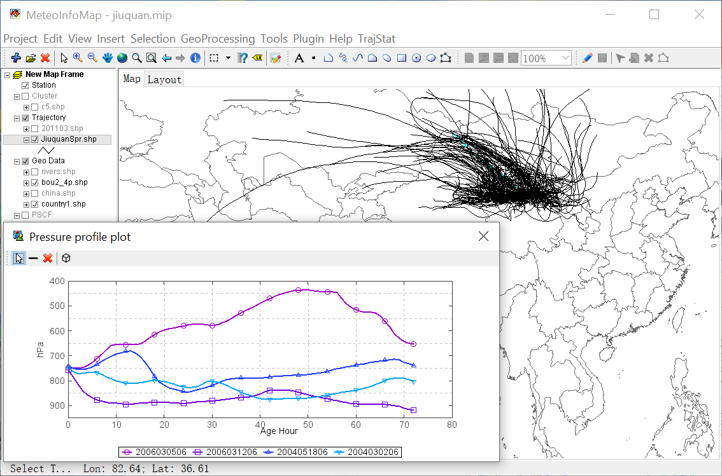The image size is (722, 476).
Task: Toggle the JiuquanSpr.shp layer checkbox
Action: click(35, 139)
